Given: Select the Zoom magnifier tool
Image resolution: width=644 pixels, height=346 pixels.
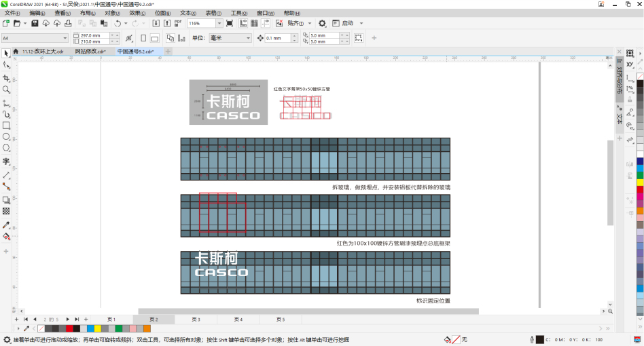Looking at the screenshot, I should [6, 90].
